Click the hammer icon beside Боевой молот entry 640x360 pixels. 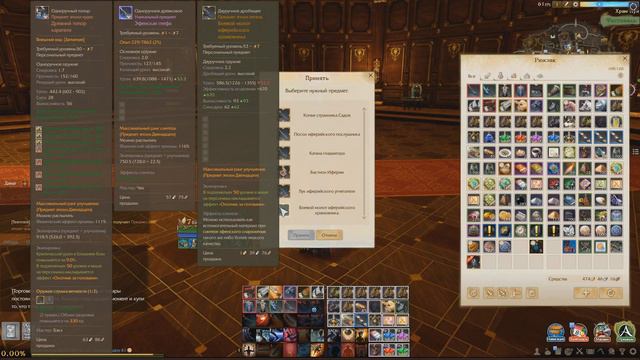284,210
